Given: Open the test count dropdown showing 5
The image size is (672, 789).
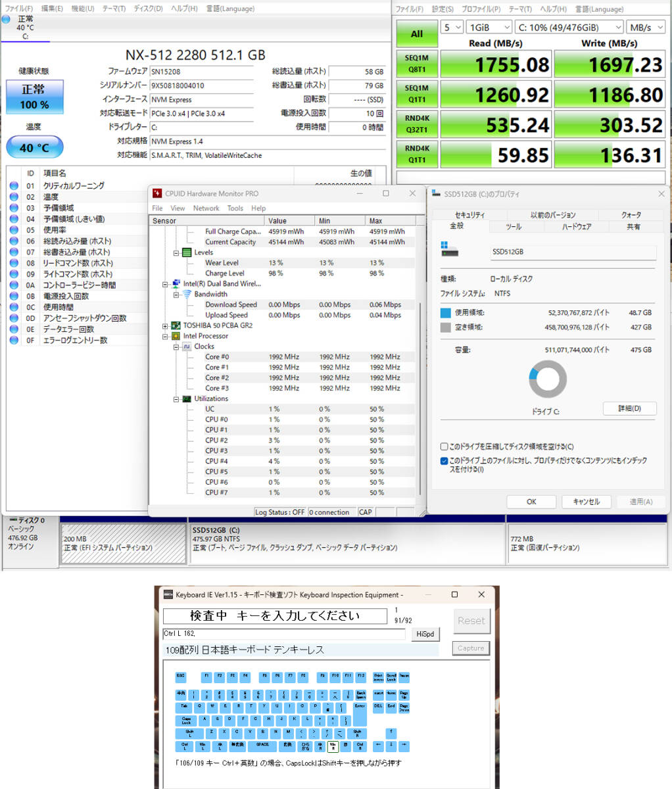Looking at the screenshot, I should point(452,28).
